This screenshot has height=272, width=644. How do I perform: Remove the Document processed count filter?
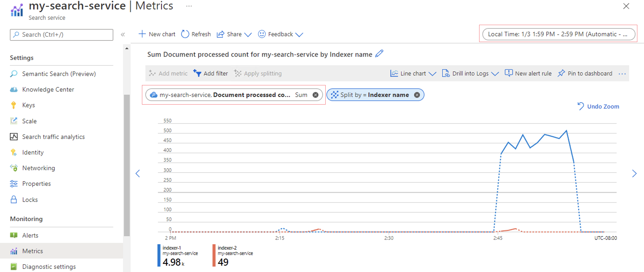point(316,94)
